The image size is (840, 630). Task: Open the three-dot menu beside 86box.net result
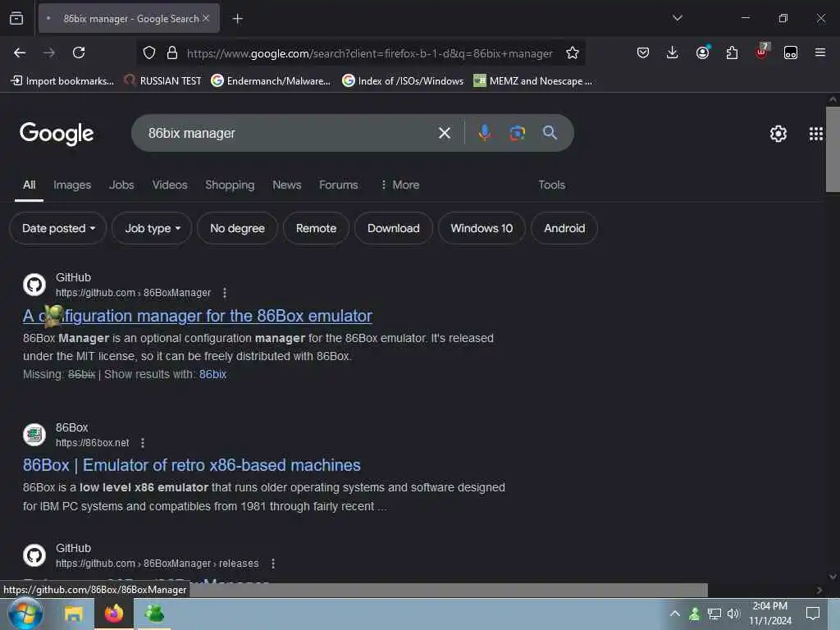(143, 443)
